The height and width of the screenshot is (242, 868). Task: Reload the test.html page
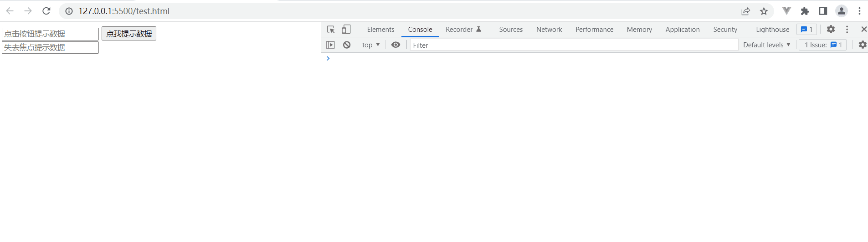46,11
